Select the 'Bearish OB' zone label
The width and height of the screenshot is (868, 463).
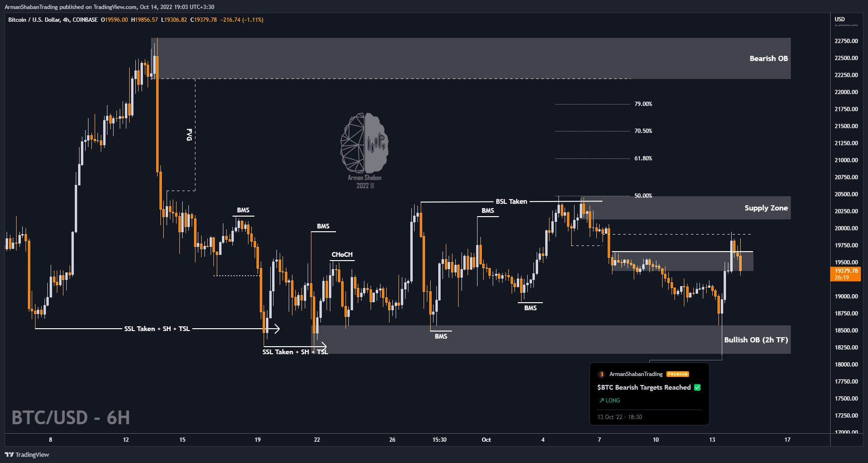(x=769, y=59)
